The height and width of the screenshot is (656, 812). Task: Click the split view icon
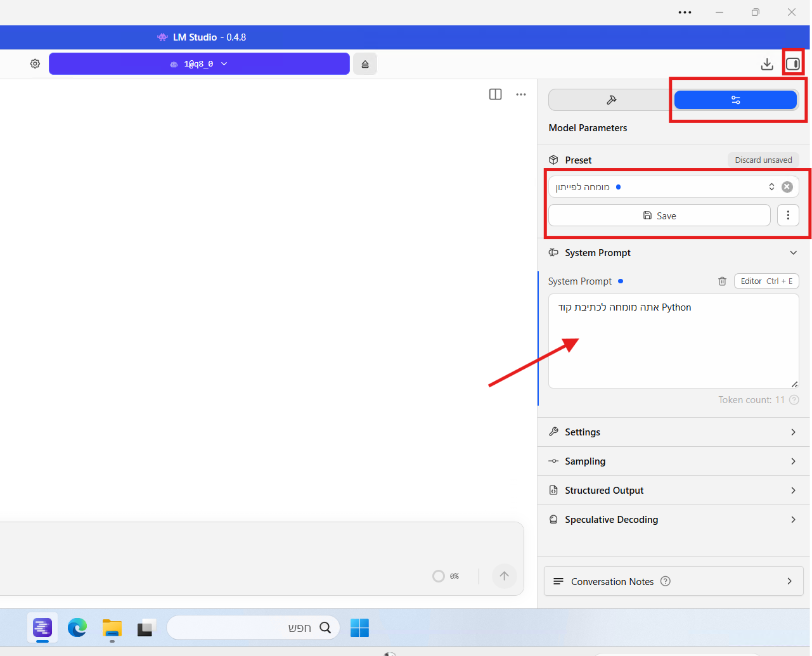(496, 94)
